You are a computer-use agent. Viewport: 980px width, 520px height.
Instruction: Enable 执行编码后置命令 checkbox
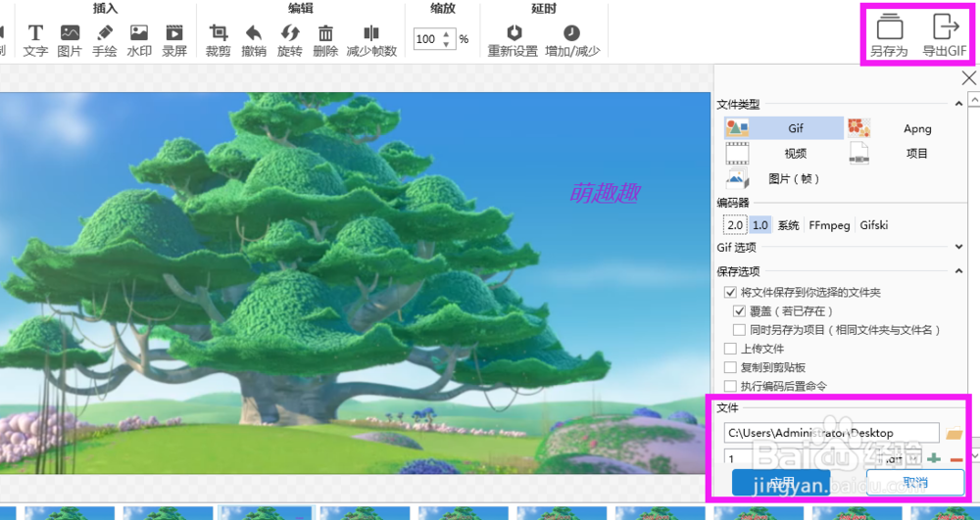coord(730,386)
